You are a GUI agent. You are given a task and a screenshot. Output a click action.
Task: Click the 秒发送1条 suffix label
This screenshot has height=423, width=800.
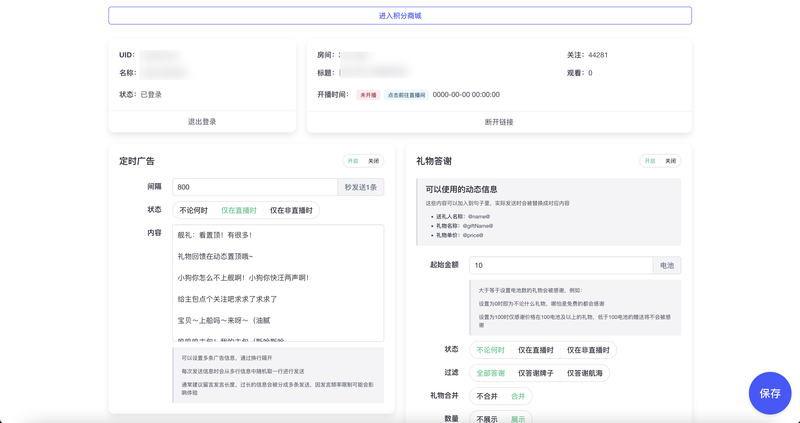361,187
